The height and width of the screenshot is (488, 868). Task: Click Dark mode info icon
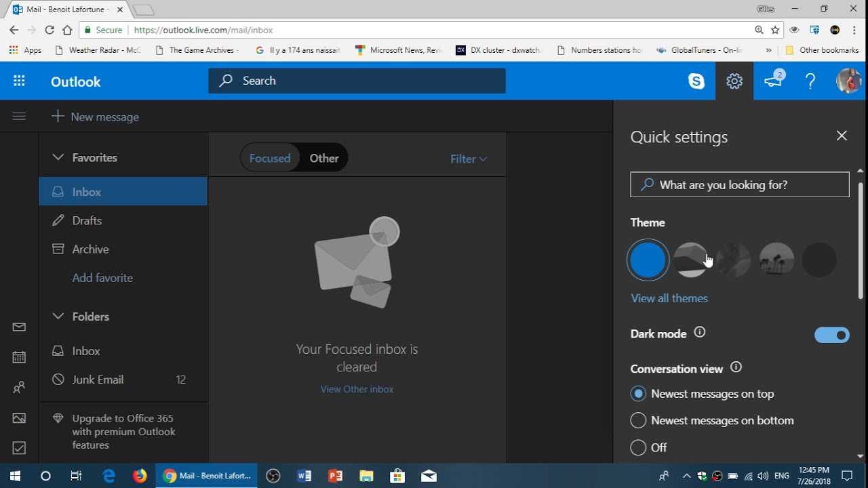point(700,332)
